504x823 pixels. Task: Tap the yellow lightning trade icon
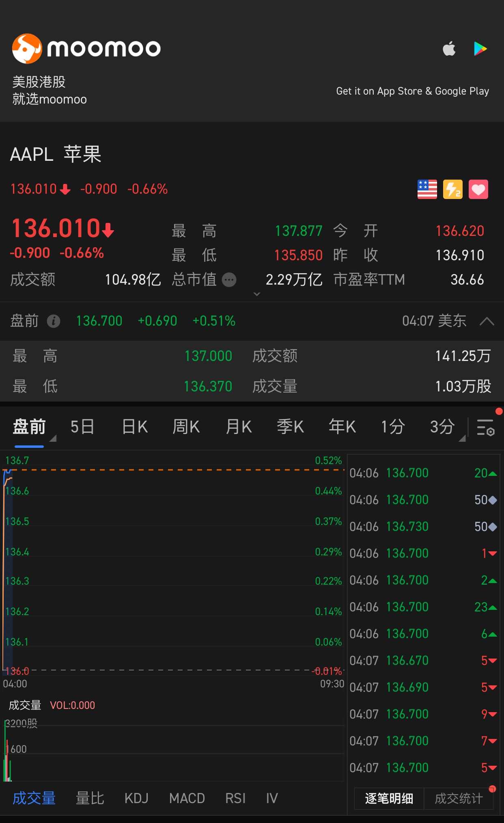point(453,189)
